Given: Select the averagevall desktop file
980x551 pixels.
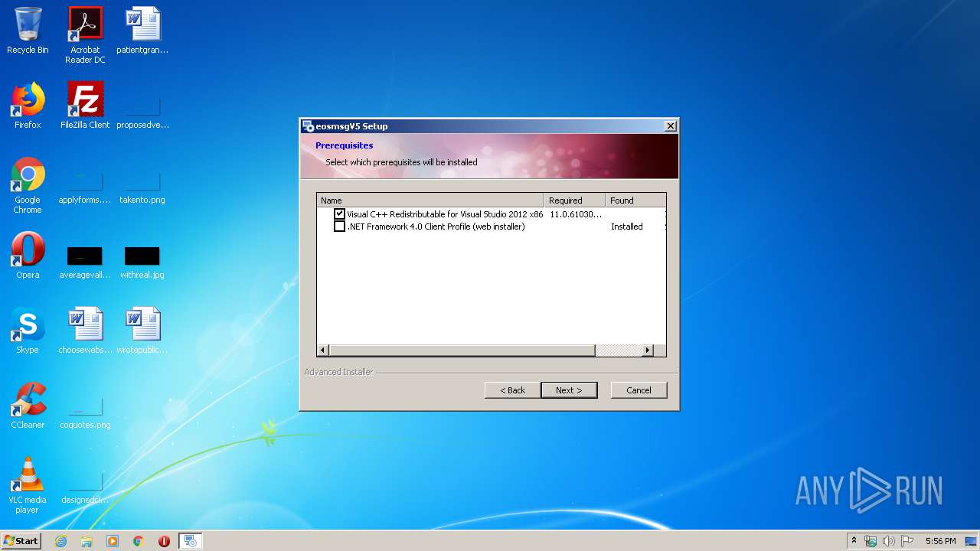Looking at the screenshot, I should click(85, 262).
